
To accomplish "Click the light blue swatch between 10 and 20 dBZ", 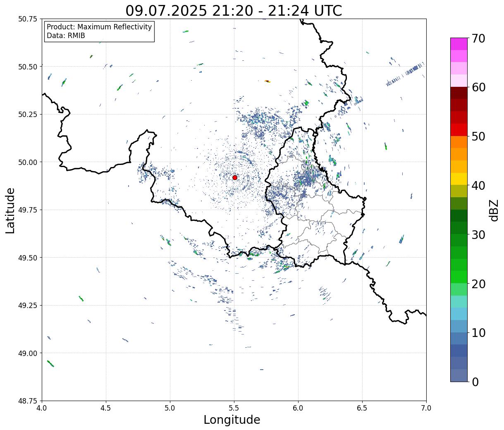I will (x=459, y=314).
